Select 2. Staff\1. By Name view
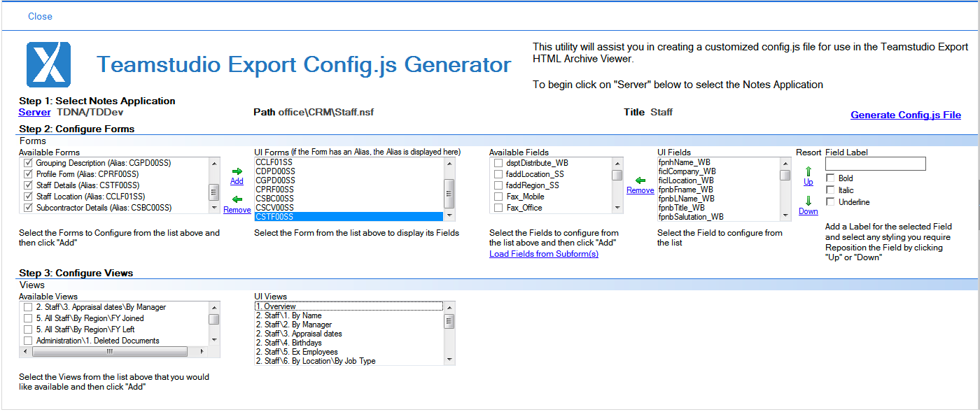The width and height of the screenshot is (980, 412). click(x=349, y=315)
